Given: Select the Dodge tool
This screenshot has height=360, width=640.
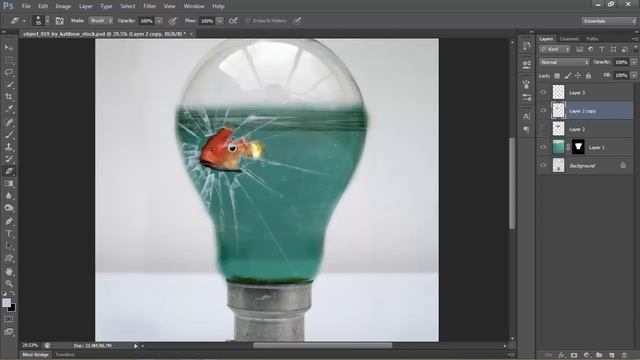Looking at the screenshot, I should [x=9, y=208].
